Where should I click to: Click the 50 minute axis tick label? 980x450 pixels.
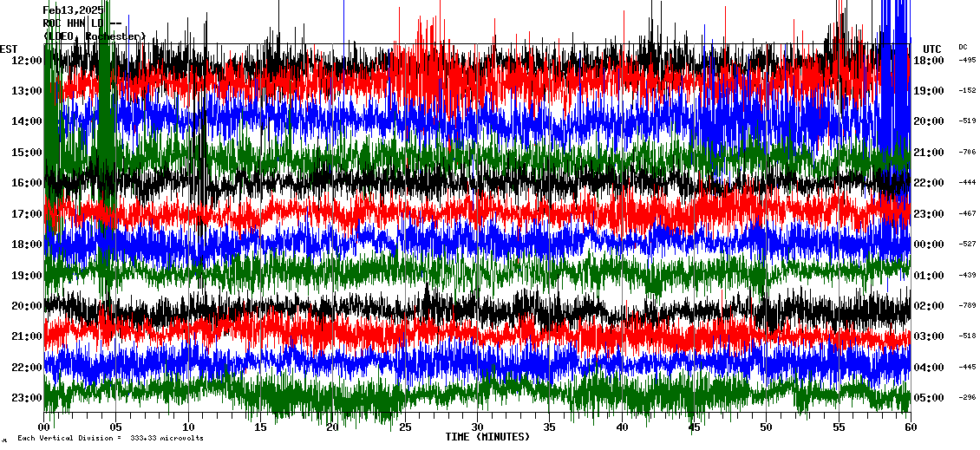(767, 427)
